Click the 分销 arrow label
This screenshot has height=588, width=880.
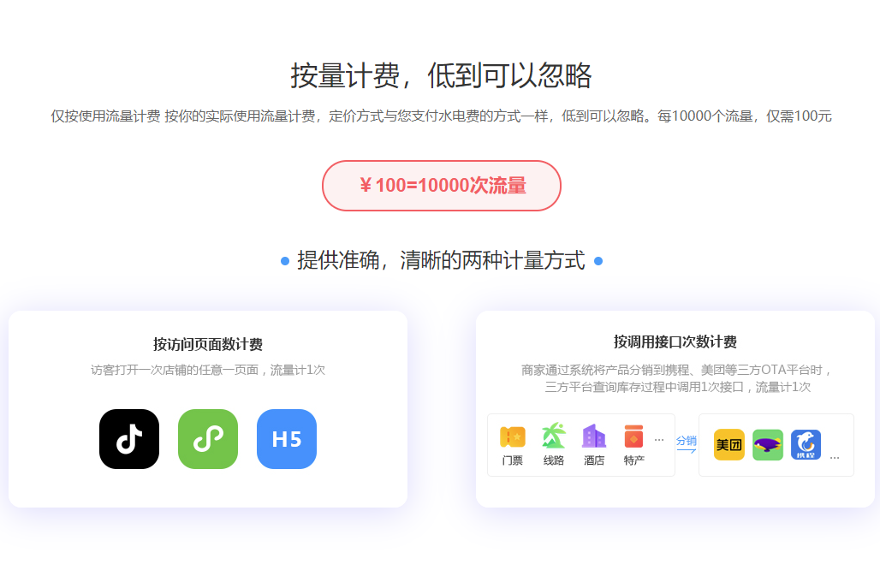pyautogui.click(x=687, y=443)
